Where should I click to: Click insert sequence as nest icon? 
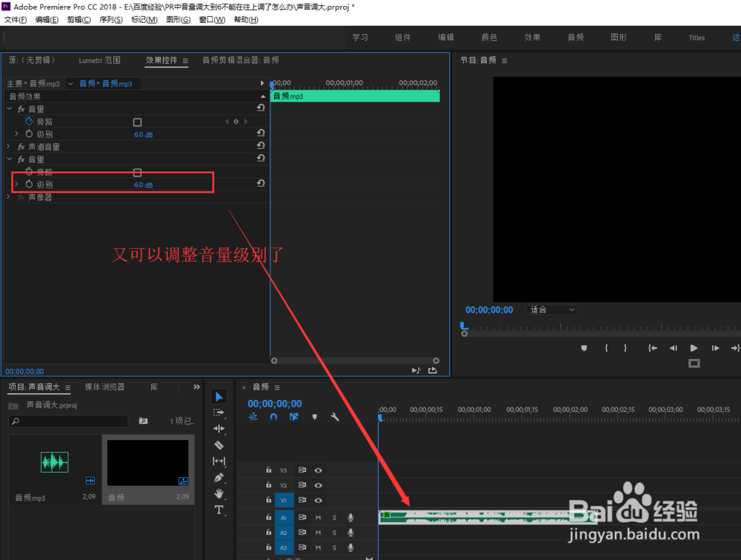tap(253, 417)
